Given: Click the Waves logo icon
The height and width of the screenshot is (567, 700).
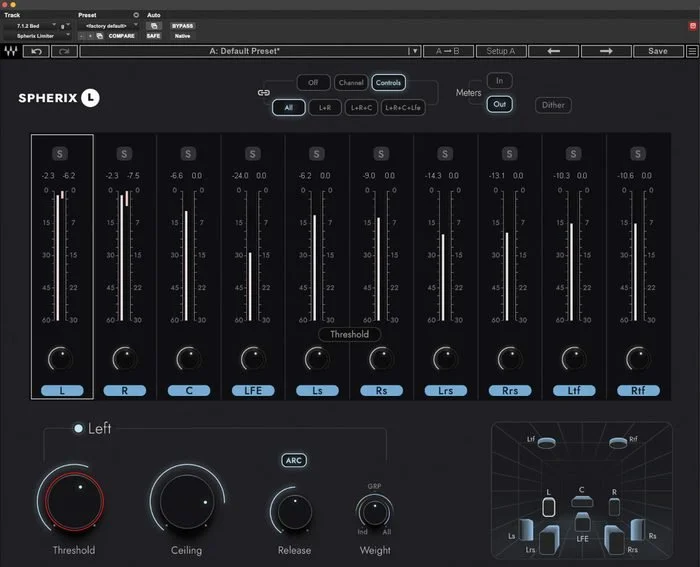Looking at the screenshot, I should click(x=11, y=51).
